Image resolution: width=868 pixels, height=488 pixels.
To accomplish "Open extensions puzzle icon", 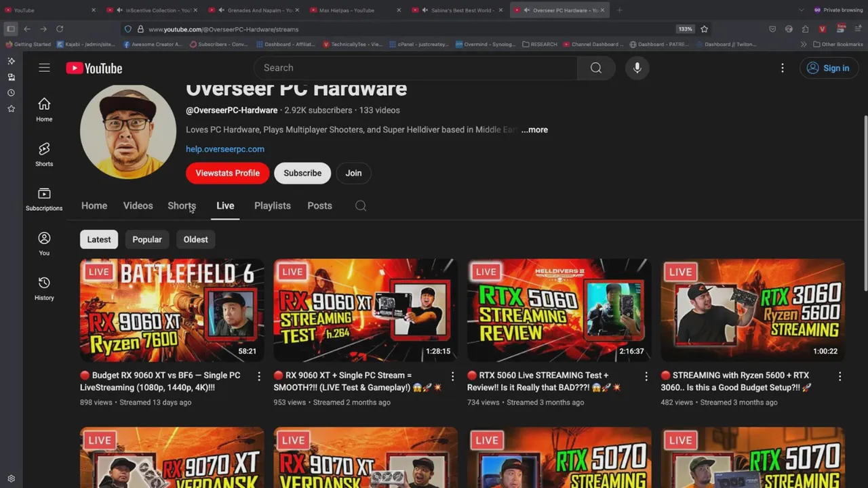I will pyautogui.click(x=805, y=29).
